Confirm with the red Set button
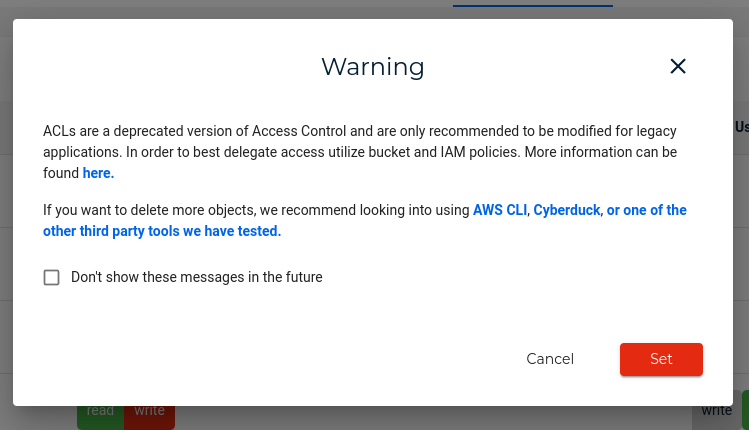 click(x=661, y=359)
